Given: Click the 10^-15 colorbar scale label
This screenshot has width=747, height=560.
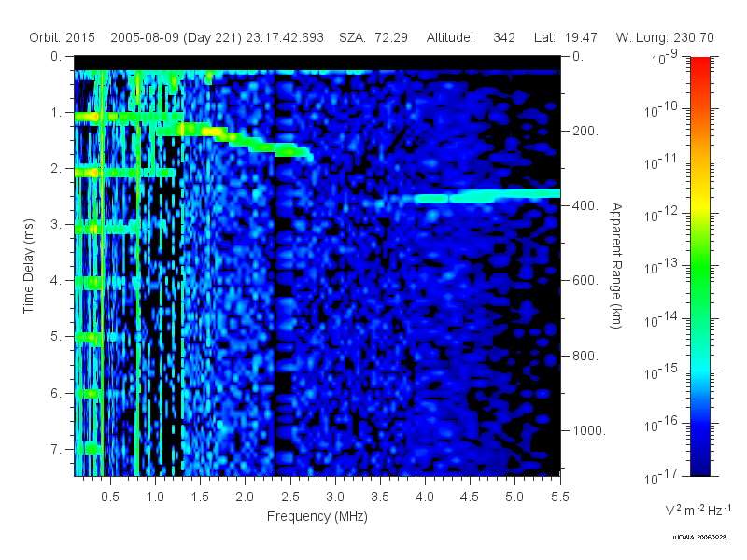Looking at the screenshot, I should coord(661,371).
